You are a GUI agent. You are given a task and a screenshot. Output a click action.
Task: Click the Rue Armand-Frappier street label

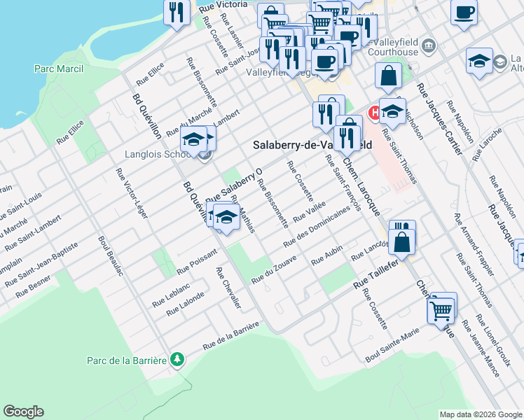[474, 245]
